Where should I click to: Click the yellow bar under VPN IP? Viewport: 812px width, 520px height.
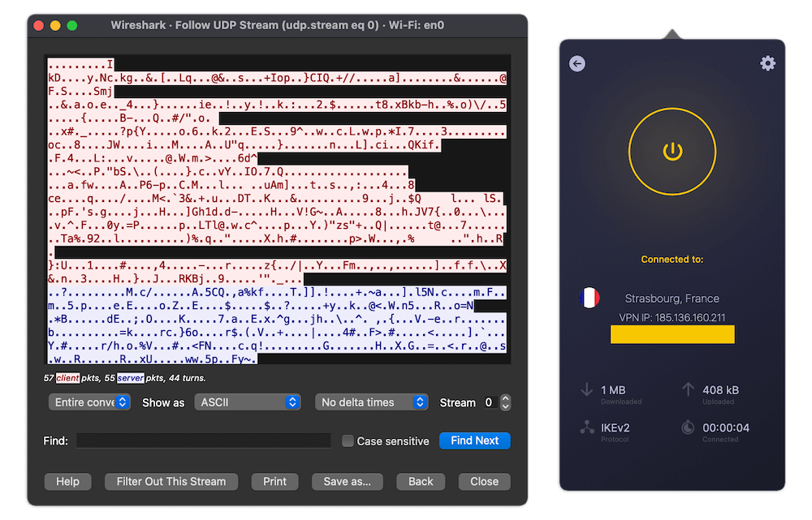pos(672,334)
